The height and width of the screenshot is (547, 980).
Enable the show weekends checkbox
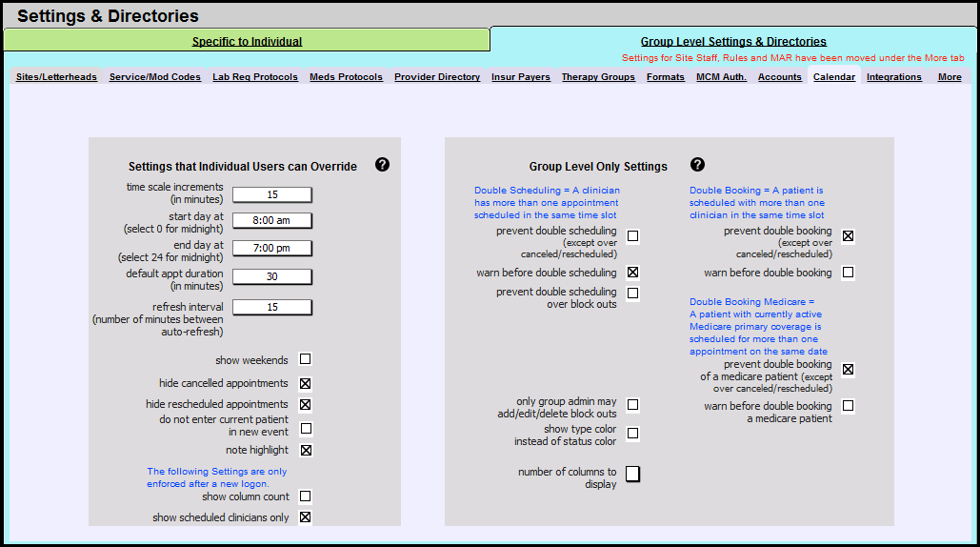(x=306, y=359)
